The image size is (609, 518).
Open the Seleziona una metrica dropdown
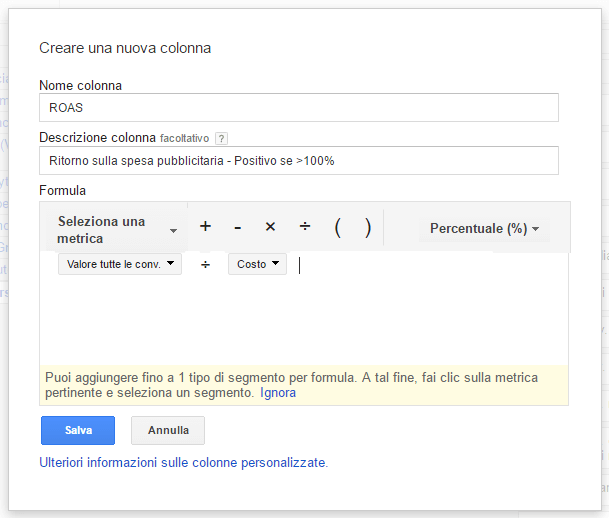[117, 229]
